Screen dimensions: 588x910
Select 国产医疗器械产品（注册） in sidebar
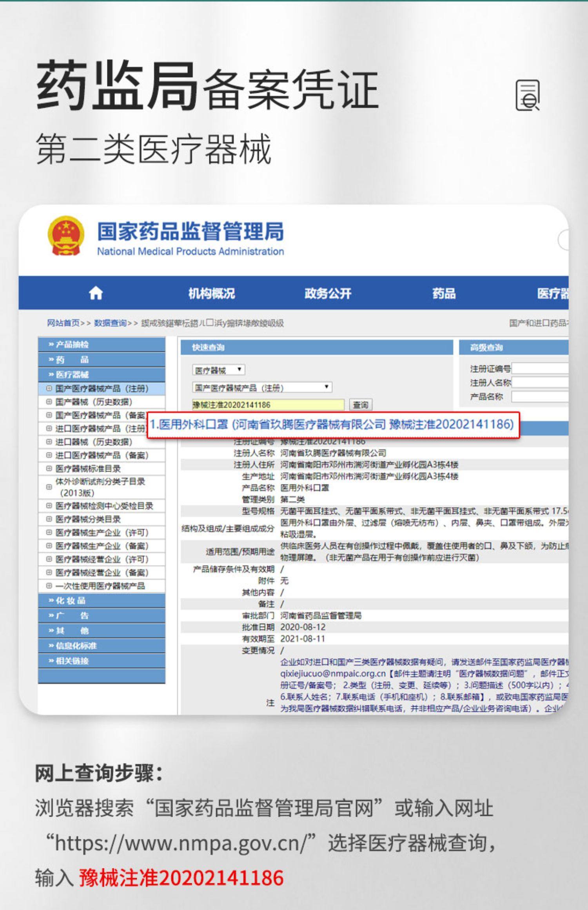(102, 388)
